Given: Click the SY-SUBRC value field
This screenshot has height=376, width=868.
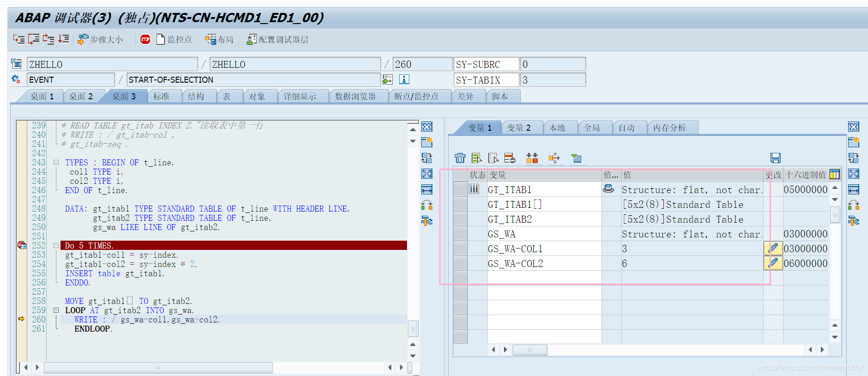Looking at the screenshot, I should 553,64.
